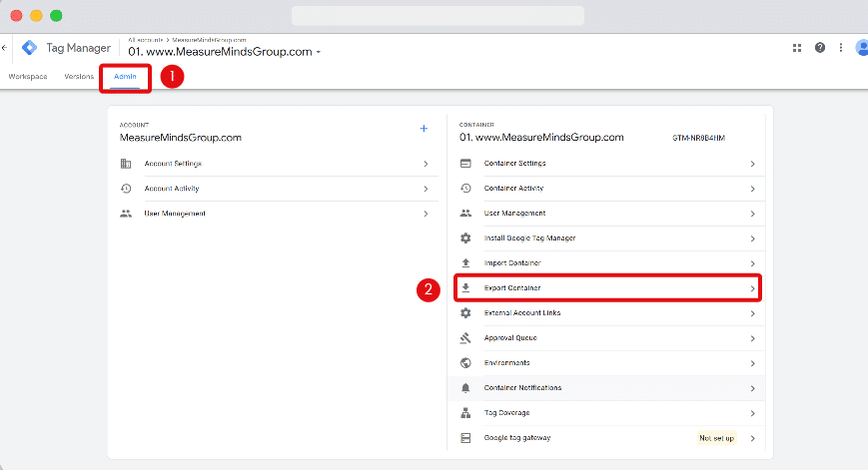Expand the Import Container row chevron

753,263
